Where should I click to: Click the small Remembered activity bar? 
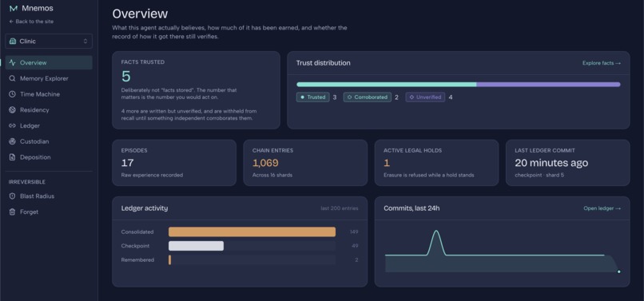click(169, 260)
